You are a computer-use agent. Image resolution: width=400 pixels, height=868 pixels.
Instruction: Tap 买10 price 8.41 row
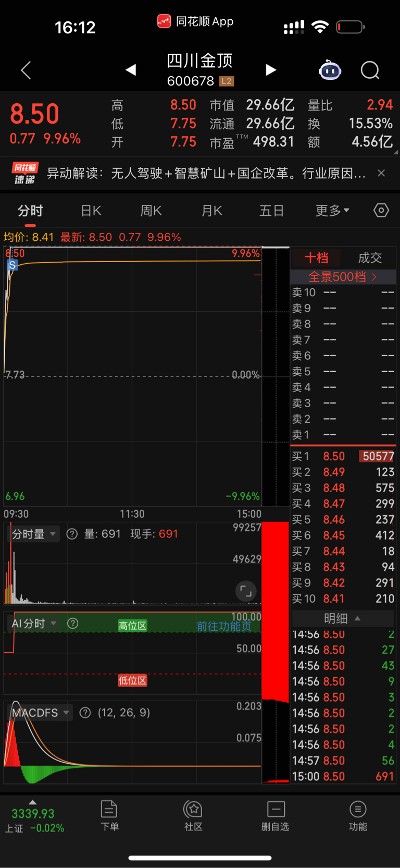(x=343, y=598)
